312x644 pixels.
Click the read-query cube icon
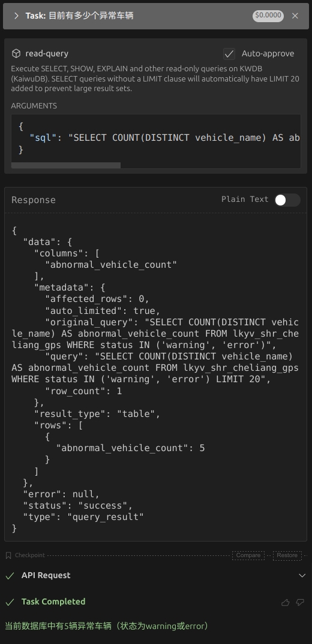(x=16, y=53)
